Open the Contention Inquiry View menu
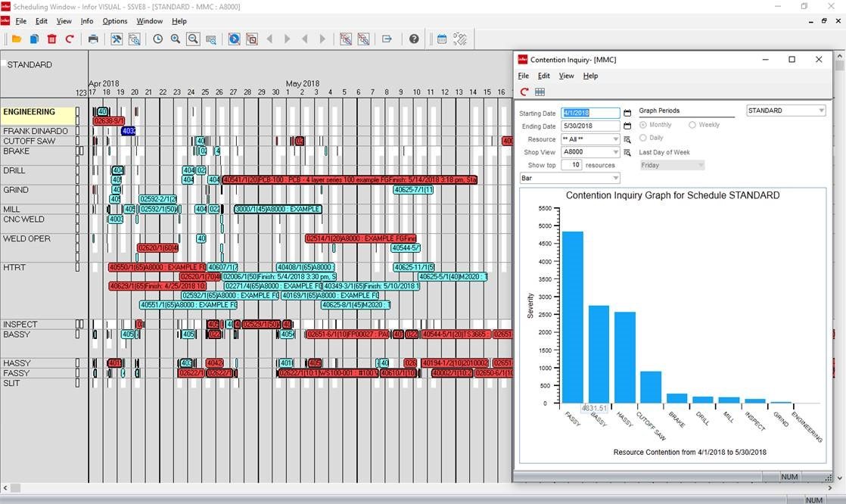Image resolution: width=846 pixels, height=504 pixels. tap(566, 76)
